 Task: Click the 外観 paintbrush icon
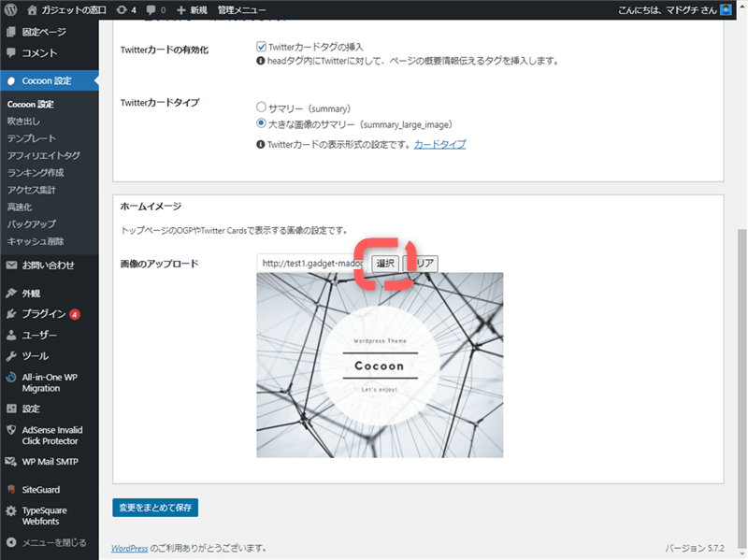pyautogui.click(x=11, y=294)
